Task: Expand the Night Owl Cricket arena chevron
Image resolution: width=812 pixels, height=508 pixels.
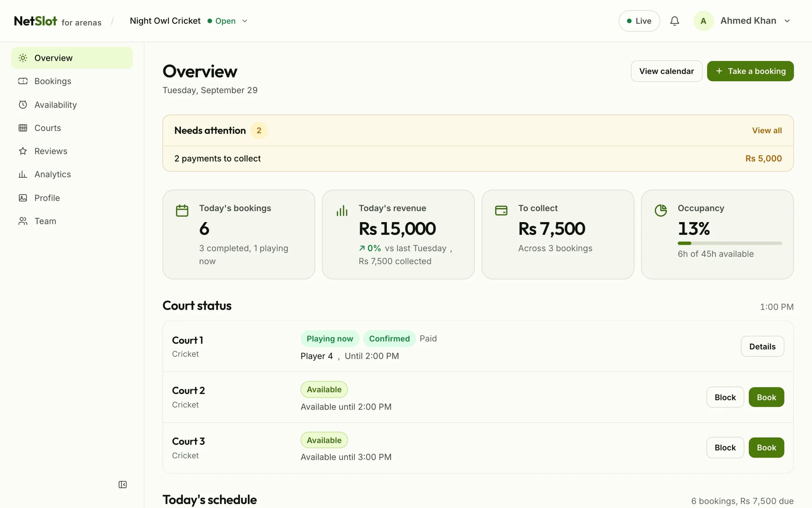Action: click(245, 21)
